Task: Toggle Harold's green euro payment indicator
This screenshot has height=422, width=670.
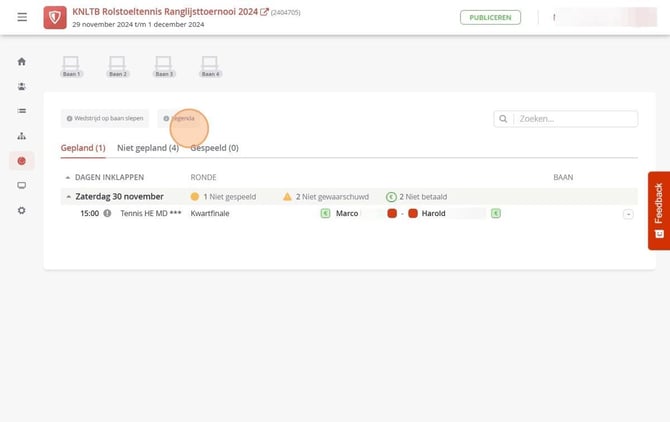Action: point(496,213)
